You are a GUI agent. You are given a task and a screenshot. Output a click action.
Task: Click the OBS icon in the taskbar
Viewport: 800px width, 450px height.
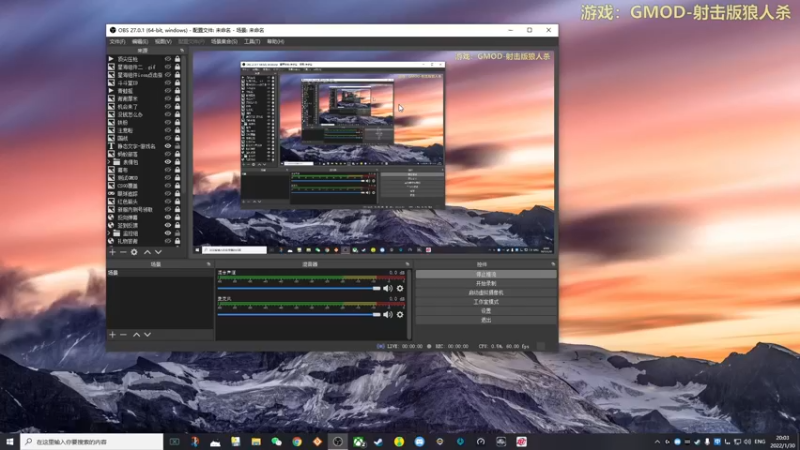(x=338, y=442)
